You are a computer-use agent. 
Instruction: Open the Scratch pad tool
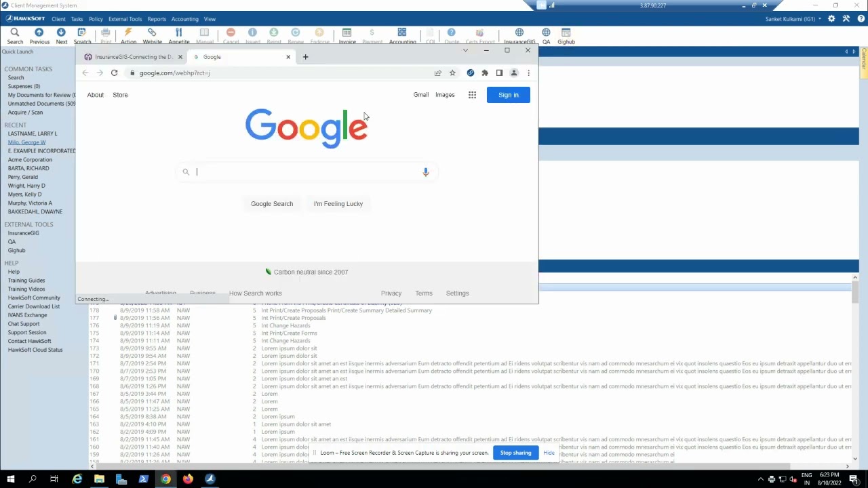82,36
